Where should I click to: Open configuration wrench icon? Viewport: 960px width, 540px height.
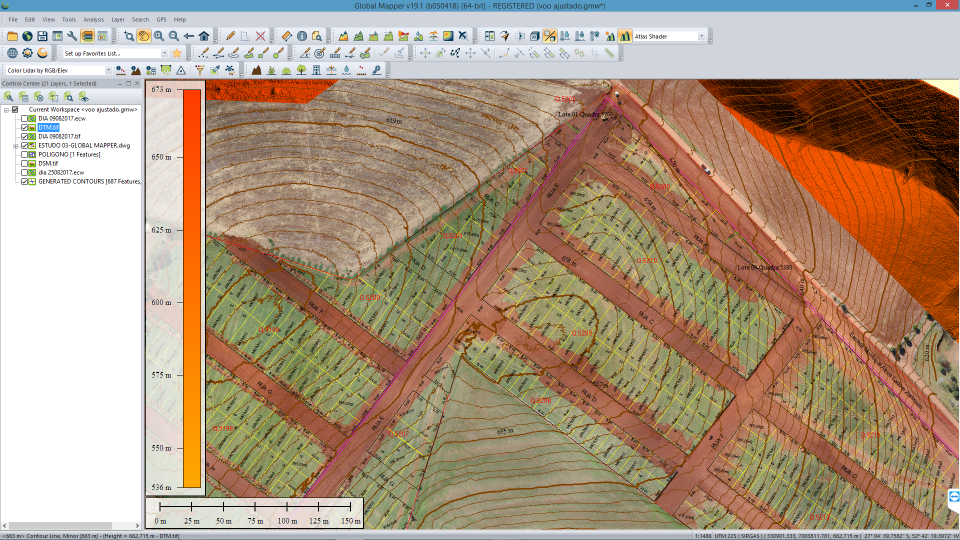coord(72,36)
